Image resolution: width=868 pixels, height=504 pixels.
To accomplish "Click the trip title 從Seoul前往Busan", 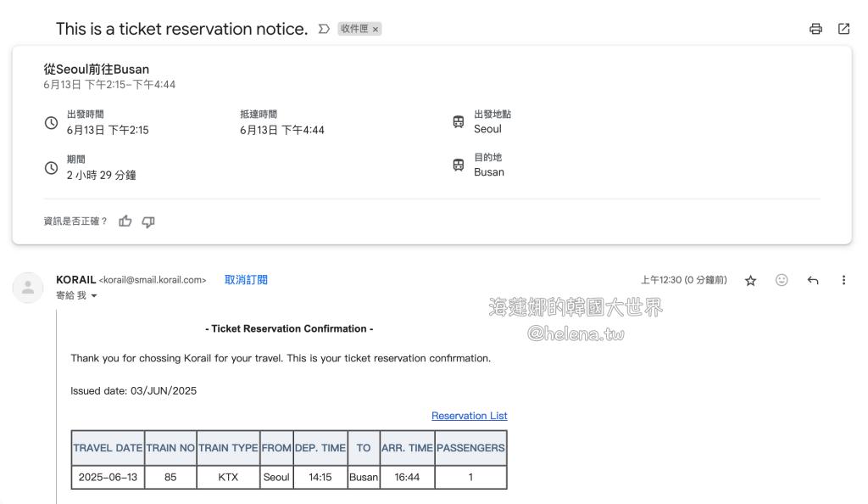I will click(96, 70).
